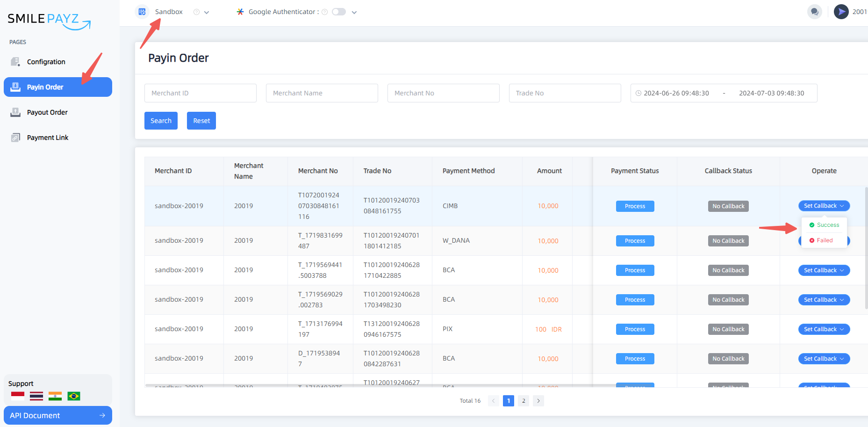Click No Callback for the PIX order
Image resolution: width=868 pixels, height=427 pixels.
(728, 329)
